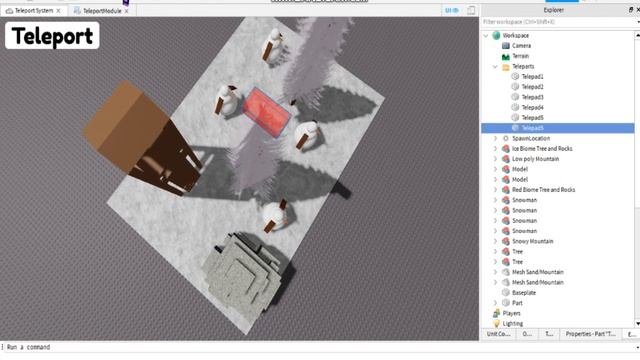Click the Explorer scrollbar up arrow
Viewport: 640px width, 360px height.
coord(638,36)
